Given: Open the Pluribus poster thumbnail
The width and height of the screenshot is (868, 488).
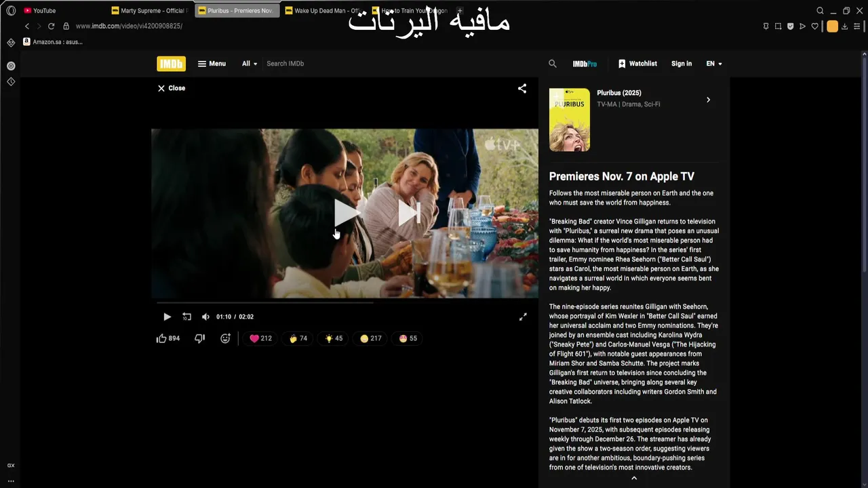Looking at the screenshot, I should point(570,120).
